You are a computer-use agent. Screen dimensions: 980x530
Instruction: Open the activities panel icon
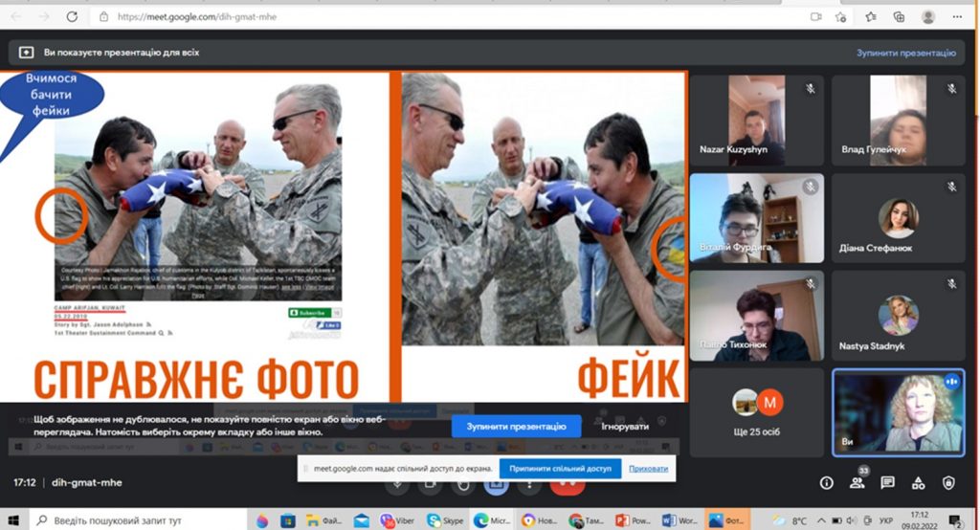click(919, 483)
